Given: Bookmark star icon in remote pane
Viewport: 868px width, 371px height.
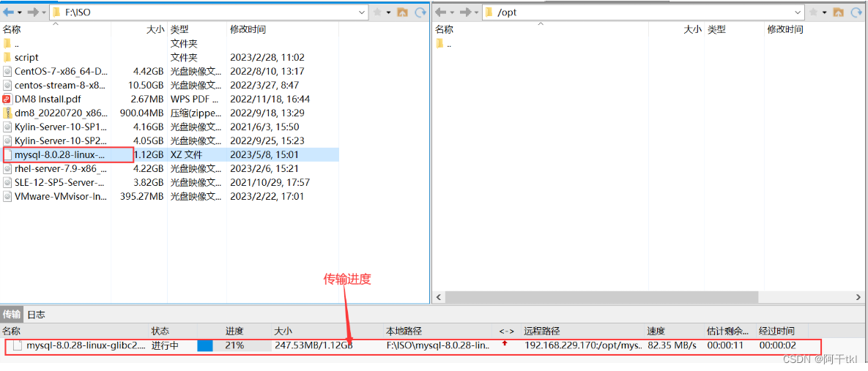Looking at the screenshot, I should point(814,12).
